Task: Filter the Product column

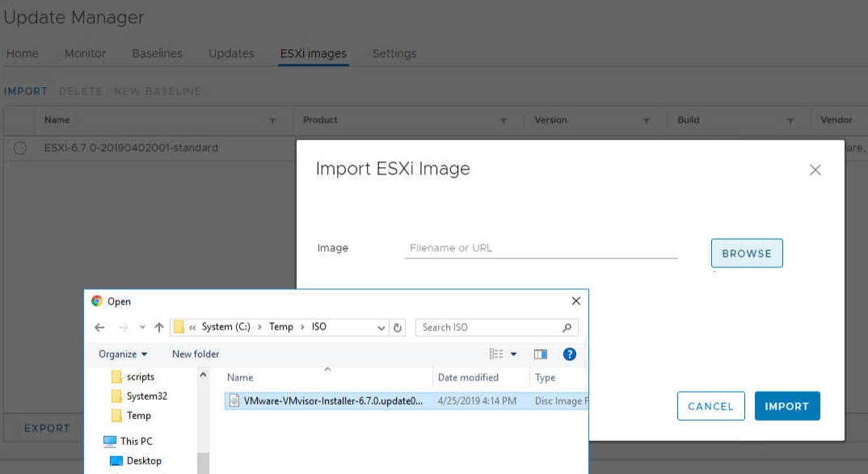Action: (x=504, y=120)
